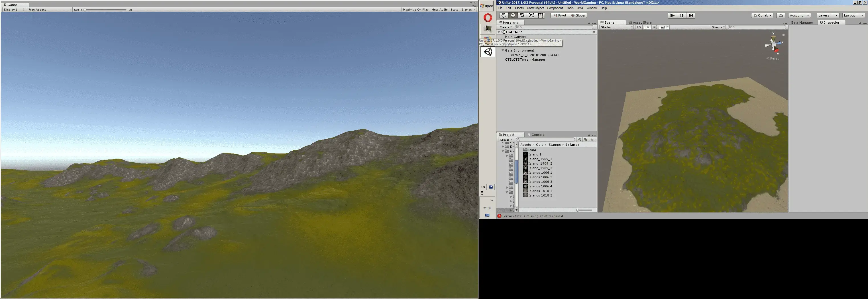Select the Move tool

513,15
